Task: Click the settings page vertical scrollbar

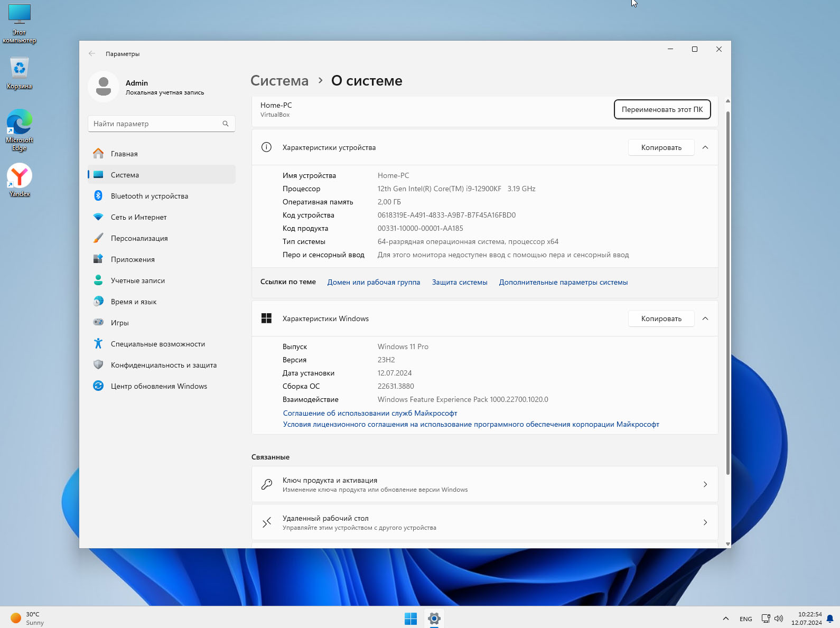Action: point(728,290)
